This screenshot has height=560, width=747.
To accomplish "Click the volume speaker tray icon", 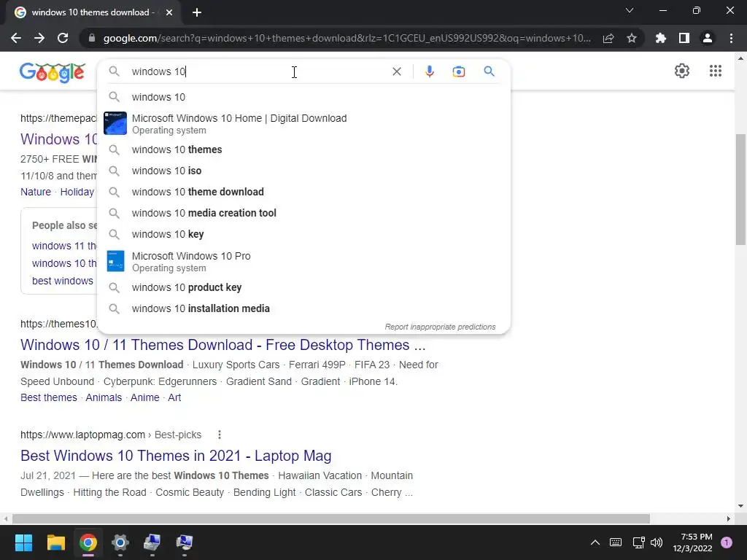I will pyautogui.click(x=657, y=542).
